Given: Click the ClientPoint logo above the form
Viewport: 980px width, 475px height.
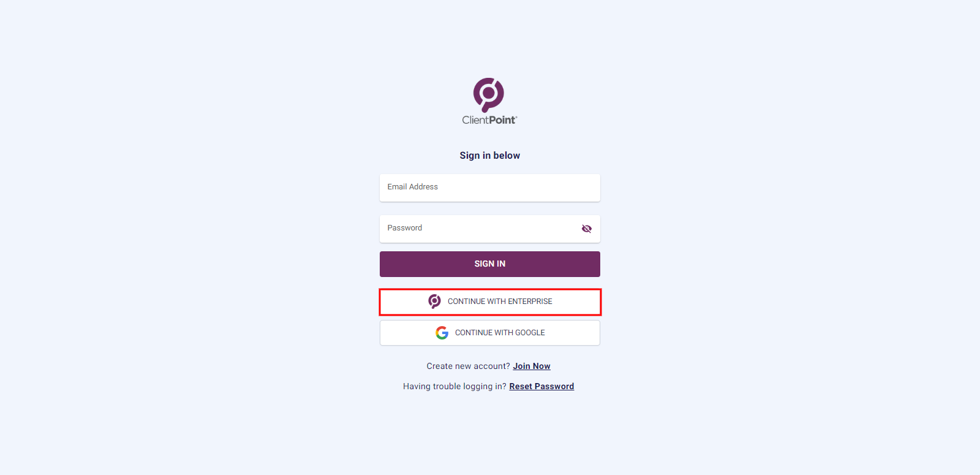Looking at the screenshot, I should 489,94.
